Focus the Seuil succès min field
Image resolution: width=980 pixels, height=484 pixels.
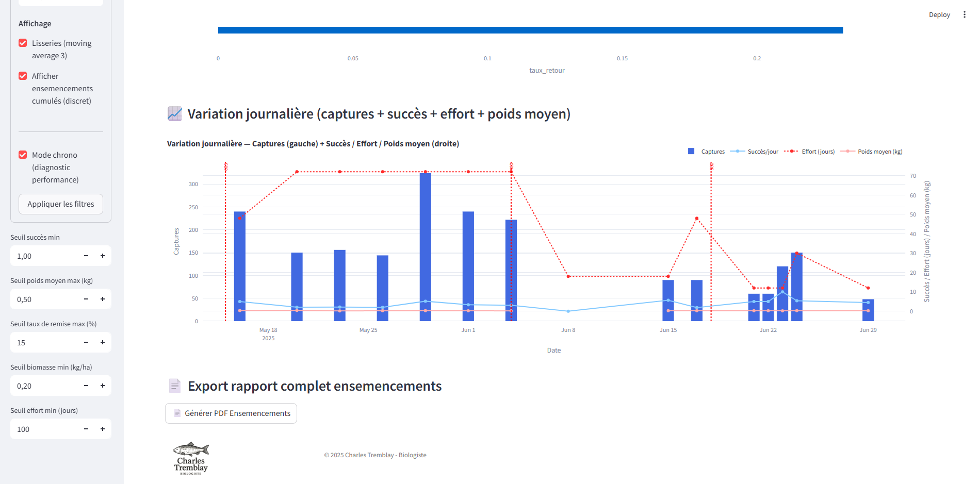[44, 256]
